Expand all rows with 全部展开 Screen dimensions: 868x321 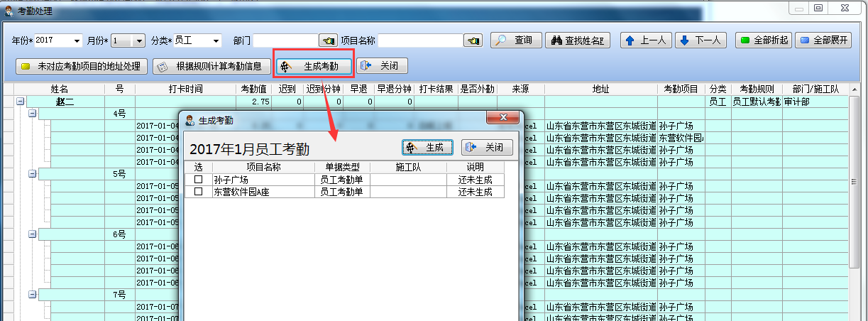823,40
